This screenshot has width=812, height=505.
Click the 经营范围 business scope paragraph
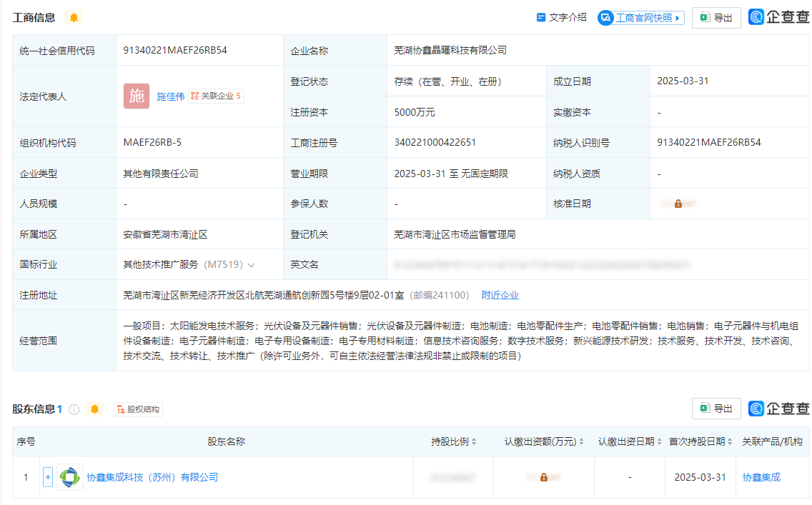(x=461, y=341)
